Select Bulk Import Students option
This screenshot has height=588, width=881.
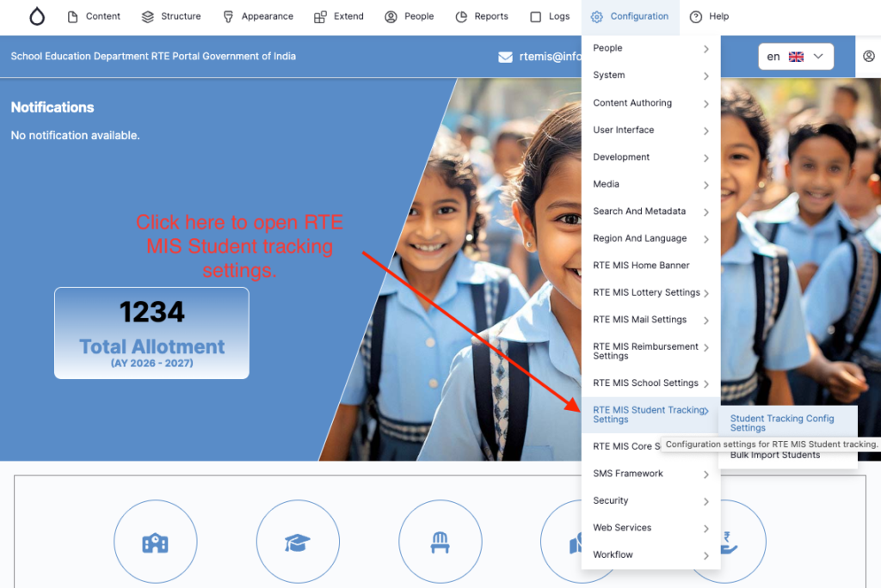coord(775,456)
